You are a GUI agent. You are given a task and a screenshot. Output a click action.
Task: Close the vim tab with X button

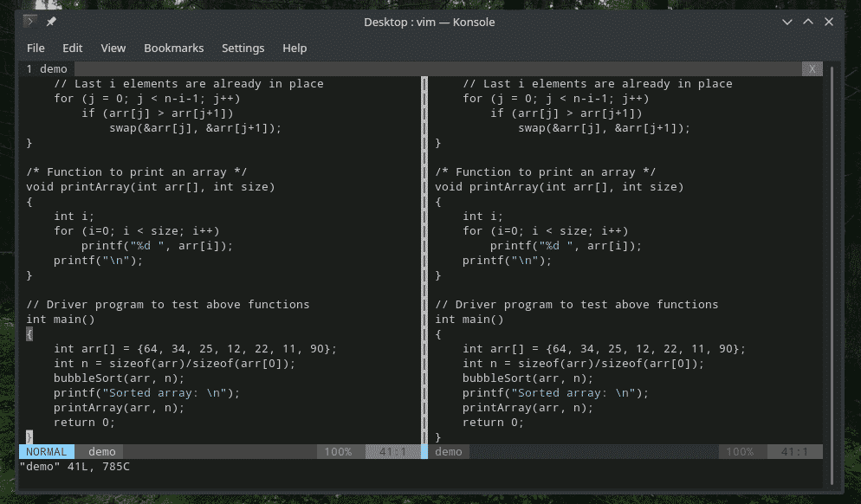tap(812, 68)
